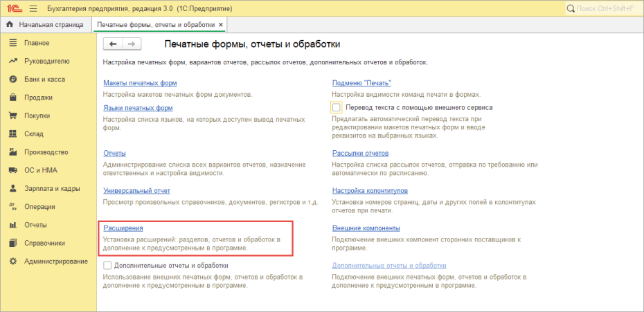Click the Справочники books icon

13,243
